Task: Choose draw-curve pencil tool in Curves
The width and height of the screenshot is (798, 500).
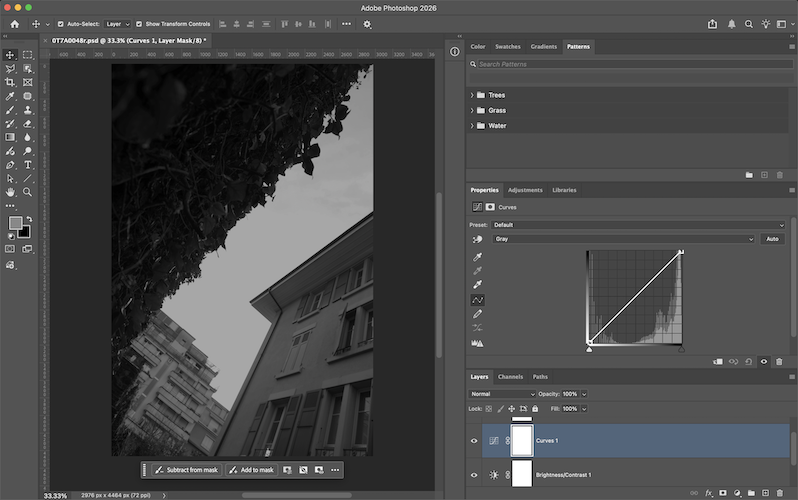Action: pyautogui.click(x=477, y=314)
